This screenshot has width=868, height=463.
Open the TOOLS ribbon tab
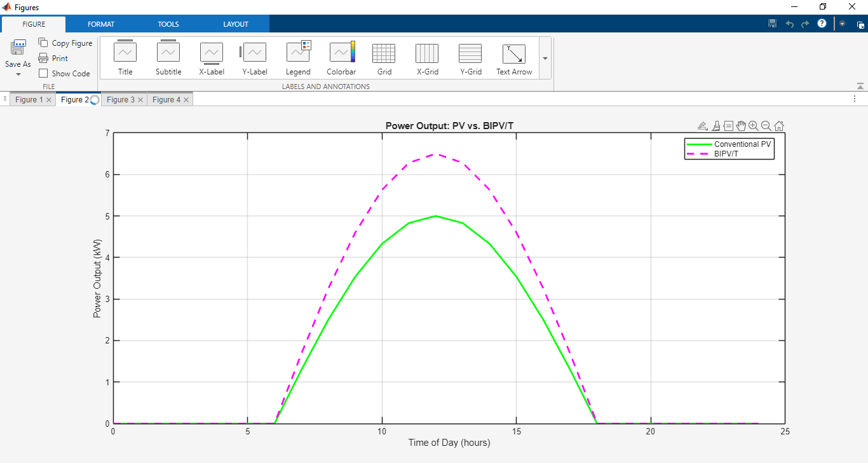(168, 24)
